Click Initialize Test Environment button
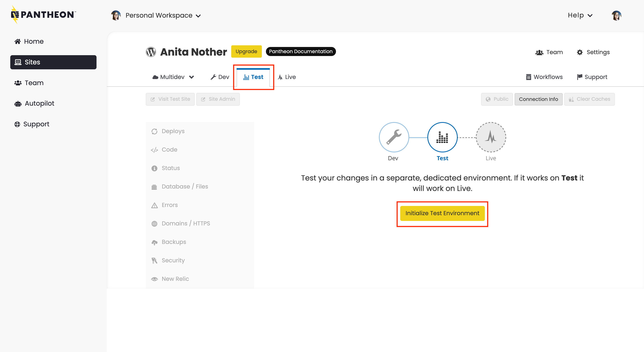Image resolution: width=644 pixels, height=352 pixels. [x=442, y=213]
